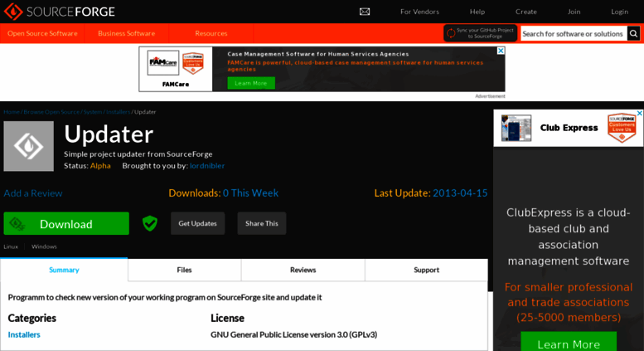Screen dimensions: 644x351
Task: Click the Create link
Action: (x=526, y=12)
